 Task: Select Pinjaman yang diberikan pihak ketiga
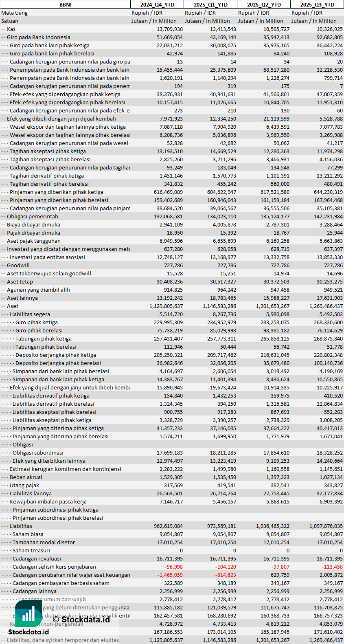[x=57, y=192]
